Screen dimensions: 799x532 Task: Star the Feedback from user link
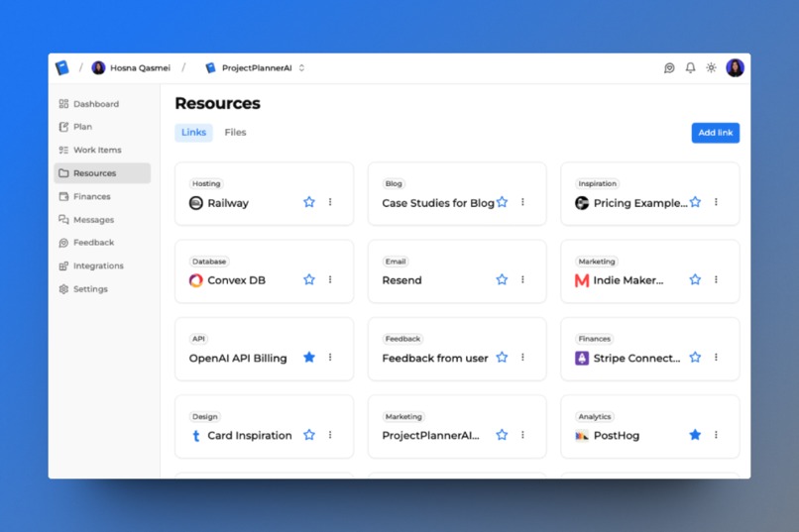coord(502,358)
